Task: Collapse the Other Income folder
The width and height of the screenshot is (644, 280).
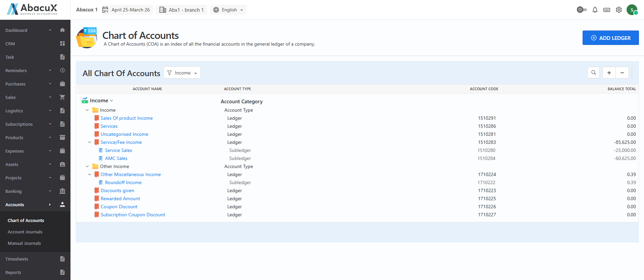Action: [87, 166]
